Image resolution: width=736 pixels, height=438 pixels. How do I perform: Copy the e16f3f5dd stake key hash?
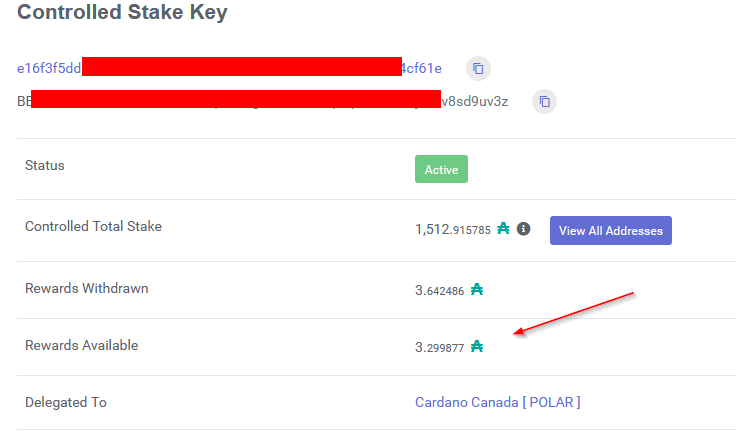(x=478, y=69)
